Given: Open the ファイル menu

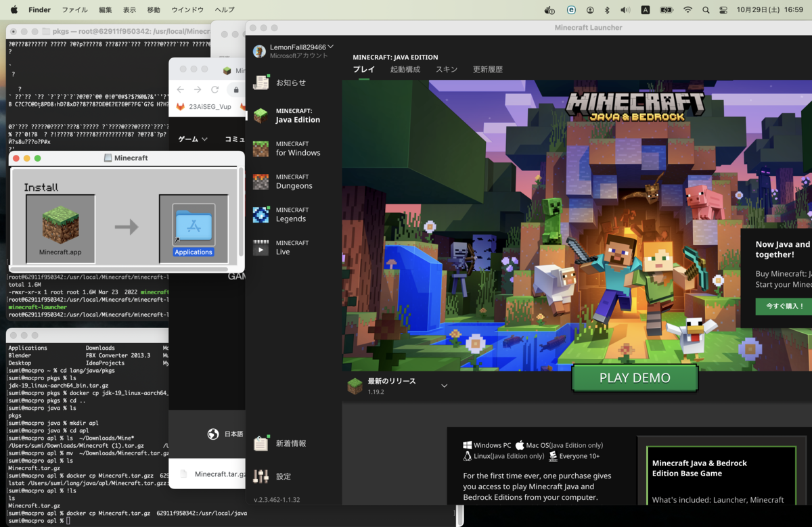Looking at the screenshot, I should point(74,10).
